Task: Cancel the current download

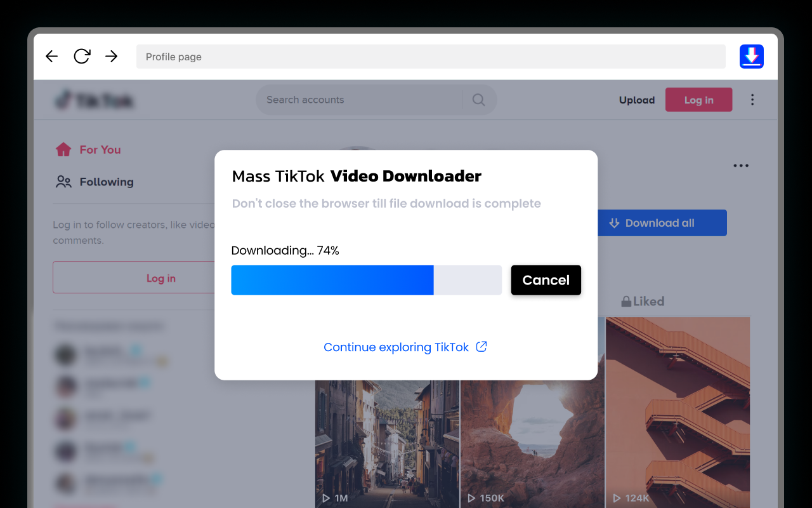Action: click(x=546, y=280)
